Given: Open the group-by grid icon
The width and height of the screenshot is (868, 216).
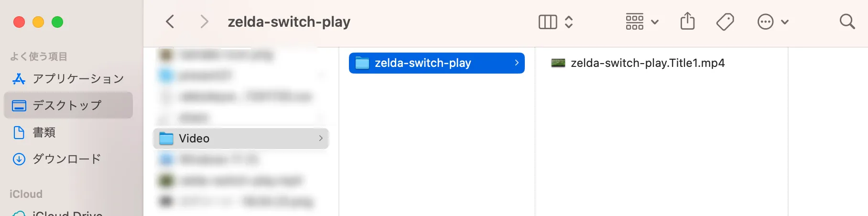Looking at the screenshot, I should [x=634, y=22].
